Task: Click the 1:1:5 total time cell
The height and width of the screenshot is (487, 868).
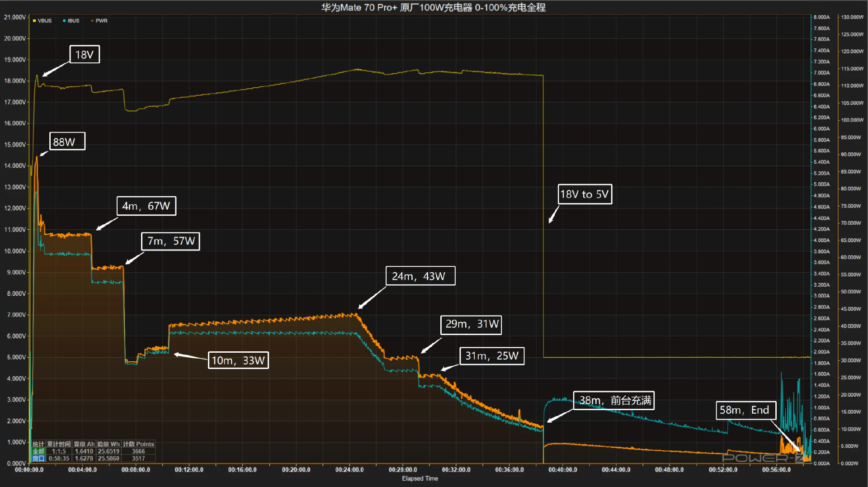Action: [x=59, y=451]
